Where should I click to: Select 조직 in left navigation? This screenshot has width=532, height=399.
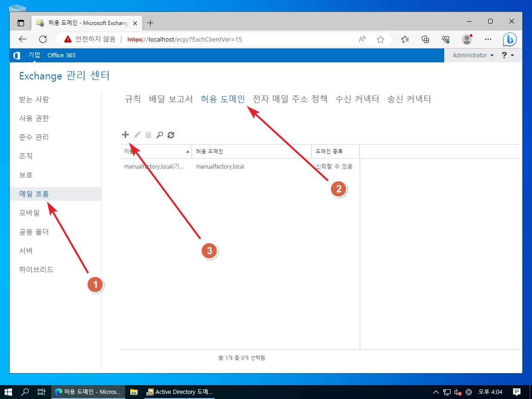tap(26, 156)
